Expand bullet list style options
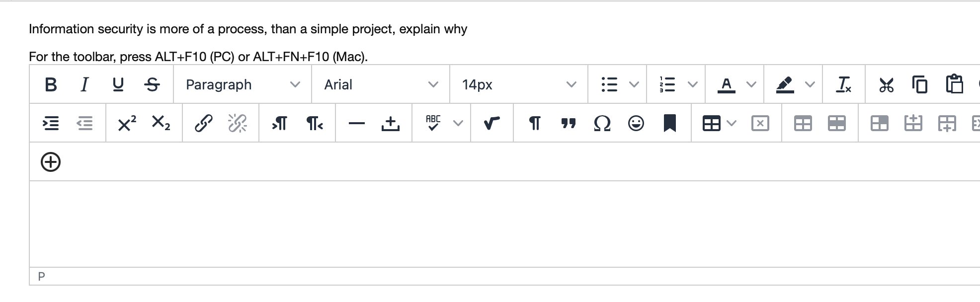Screen dimensions: 980x302 click(x=634, y=84)
